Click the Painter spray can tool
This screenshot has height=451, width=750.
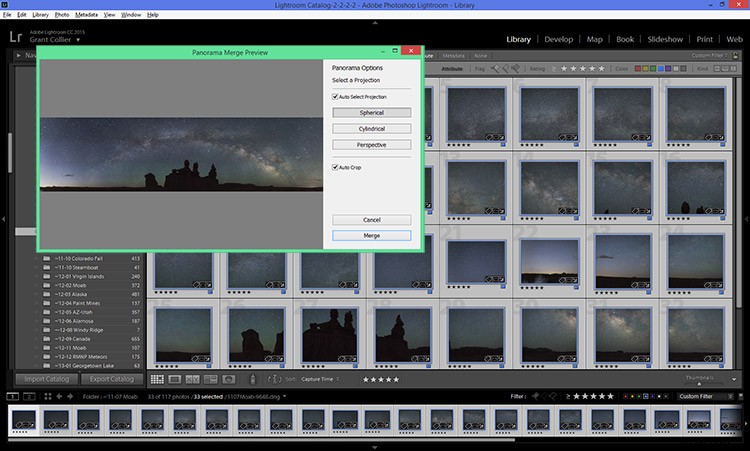tap(252, 379)
